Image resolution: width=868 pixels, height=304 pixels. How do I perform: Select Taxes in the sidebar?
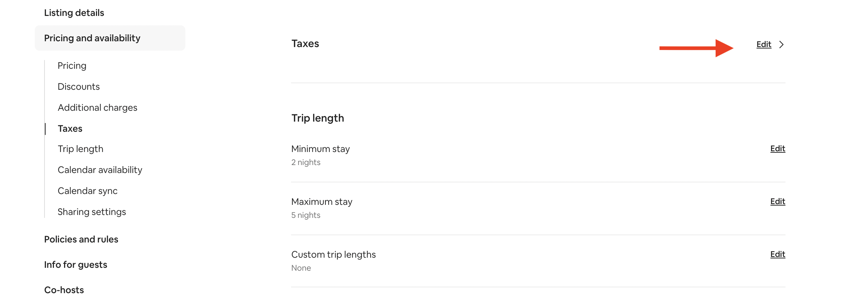pyautogui.click(x=70, y=129)
